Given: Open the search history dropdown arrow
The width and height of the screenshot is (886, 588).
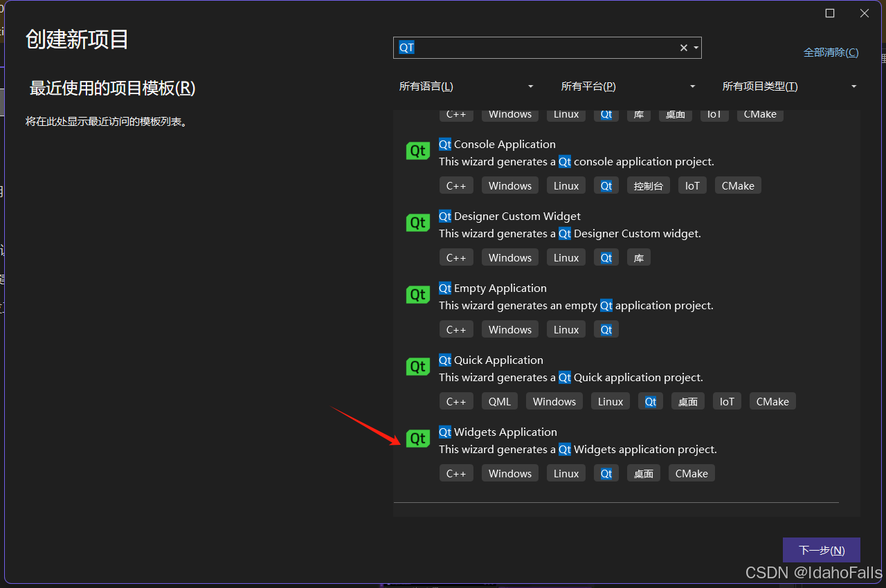Looking at the screenshot, I should (x=696, y=48).
